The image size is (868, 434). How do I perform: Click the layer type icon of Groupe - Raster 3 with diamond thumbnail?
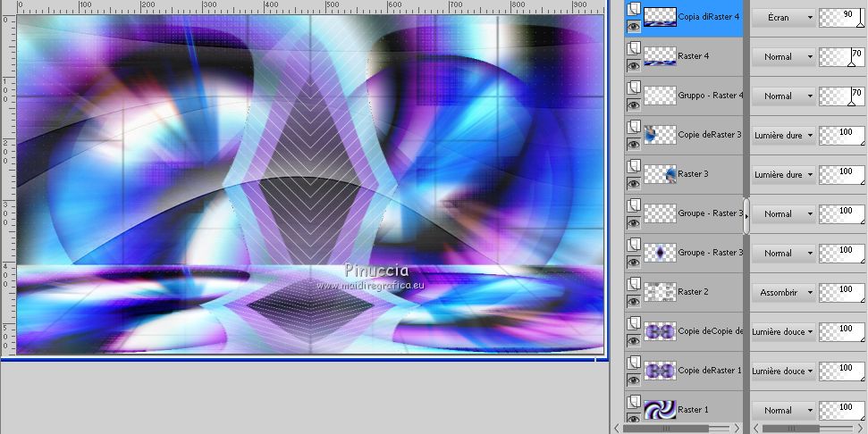[634, 245]
